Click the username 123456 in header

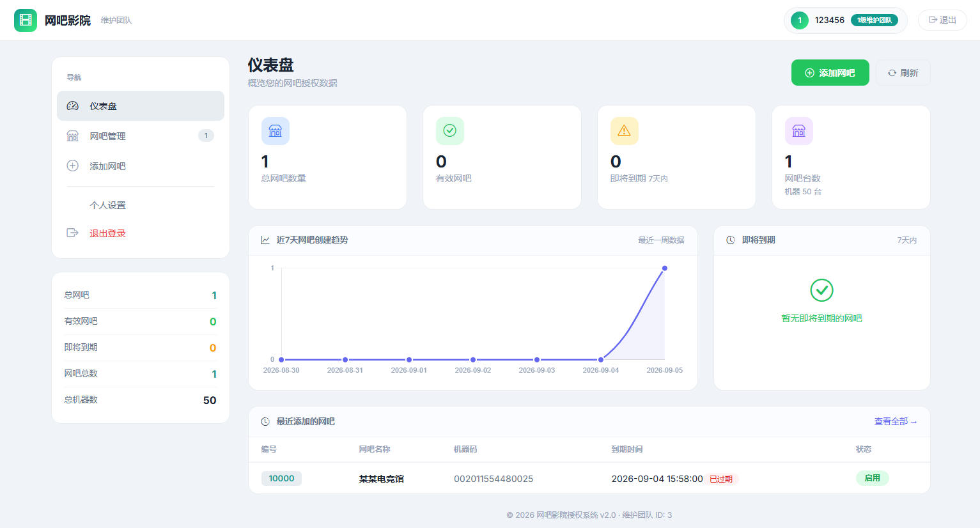click(830, 20)
